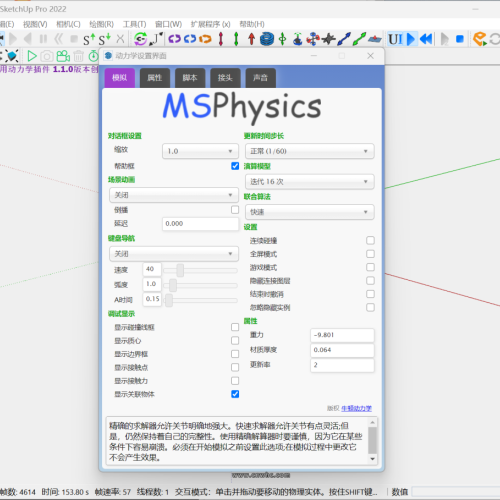Select the blue coil Spring joint tool
The image size is (500, 500).
(267, 39)
